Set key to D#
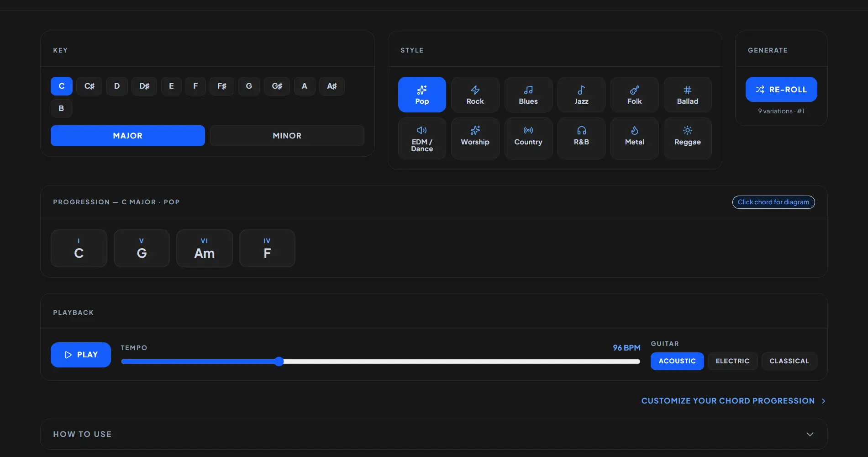The image size is (868, 457). 144,86
